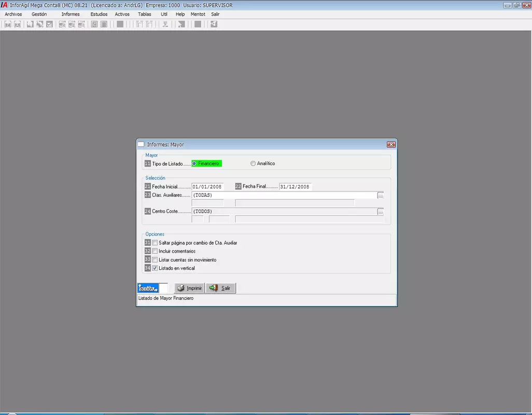Open the Archivos menu

click(x=13, y=14)
